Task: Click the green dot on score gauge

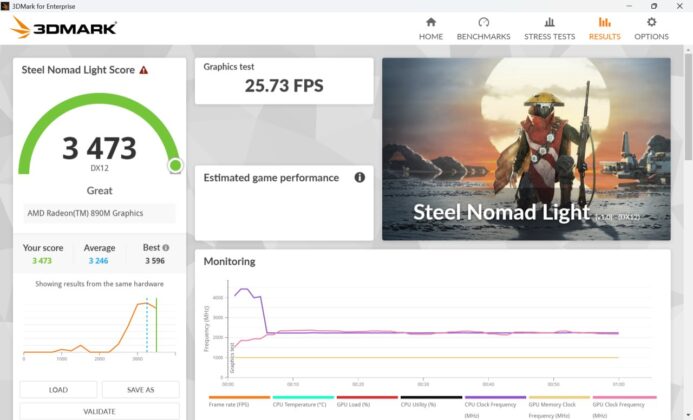Action: tap(175, 165)
